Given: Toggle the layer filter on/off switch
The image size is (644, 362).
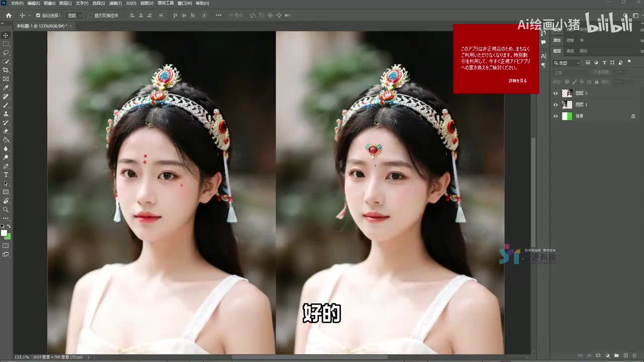Looking at the screenshot, I should coord(629,62).
